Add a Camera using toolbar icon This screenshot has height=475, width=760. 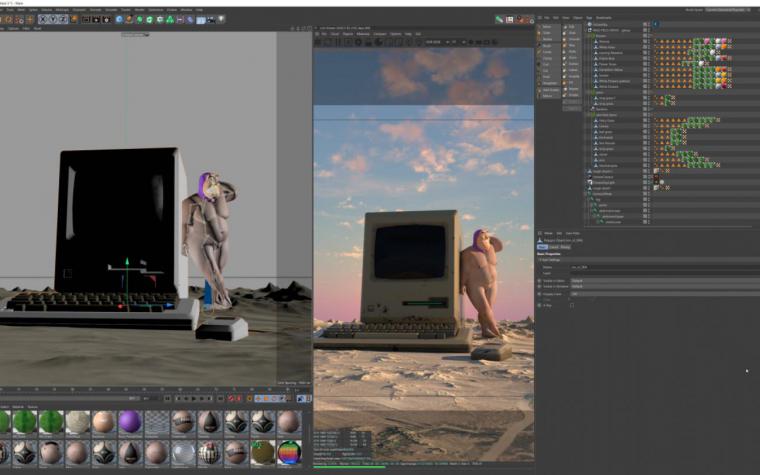point(211,19)
